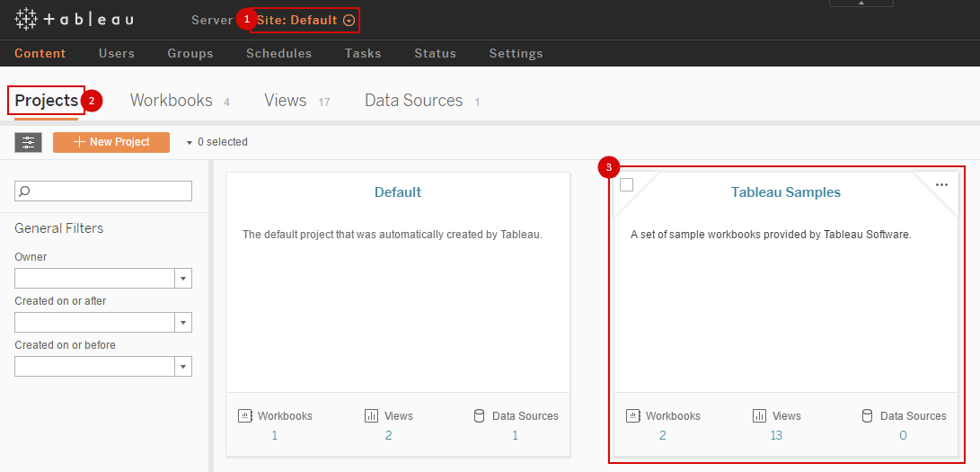980x472 pixels.
Task: Click the Tableau logo
Action: tap(74, 20)
